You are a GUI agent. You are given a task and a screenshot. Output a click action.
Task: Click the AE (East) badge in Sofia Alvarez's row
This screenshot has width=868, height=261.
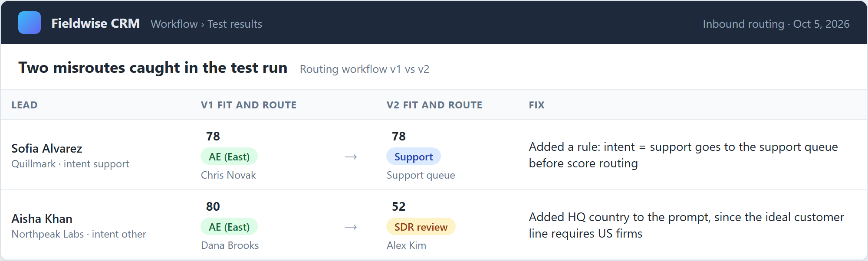[x=229, y=157]
